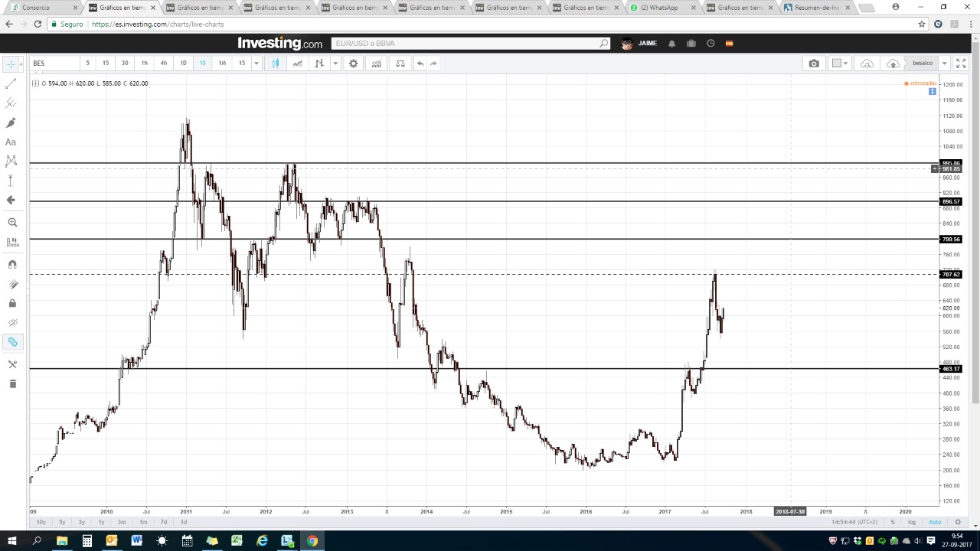980x551 pixels.
Task: Undo the last chart action
Action: pos(420,64)
